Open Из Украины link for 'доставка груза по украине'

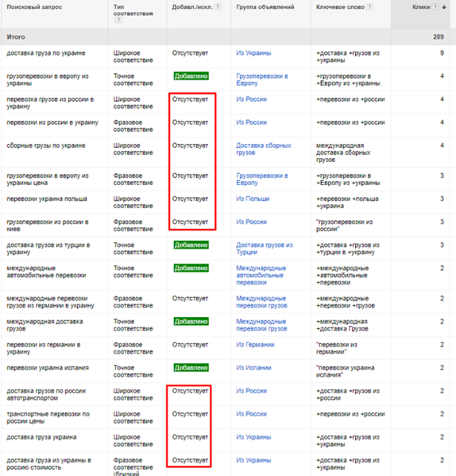(253, 53)
